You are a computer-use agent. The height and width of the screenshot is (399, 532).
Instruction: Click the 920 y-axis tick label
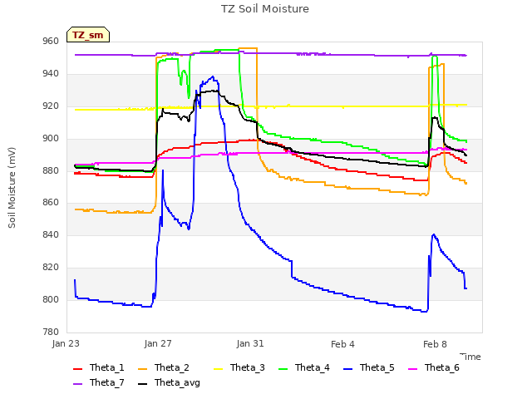51,106
